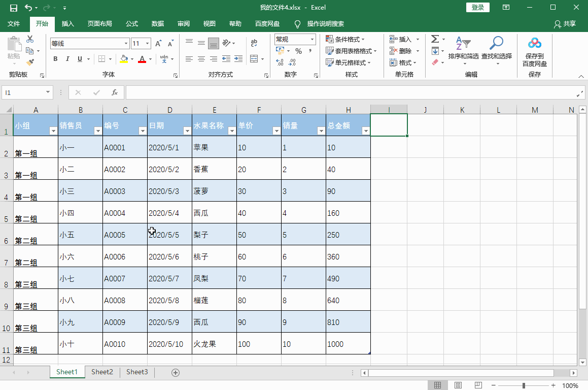Switch to the 视图 ribbon tab

(x=210, y=24)
